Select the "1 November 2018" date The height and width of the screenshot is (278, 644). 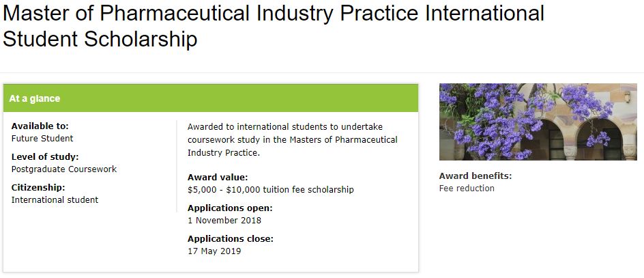[x=224, y=221]
